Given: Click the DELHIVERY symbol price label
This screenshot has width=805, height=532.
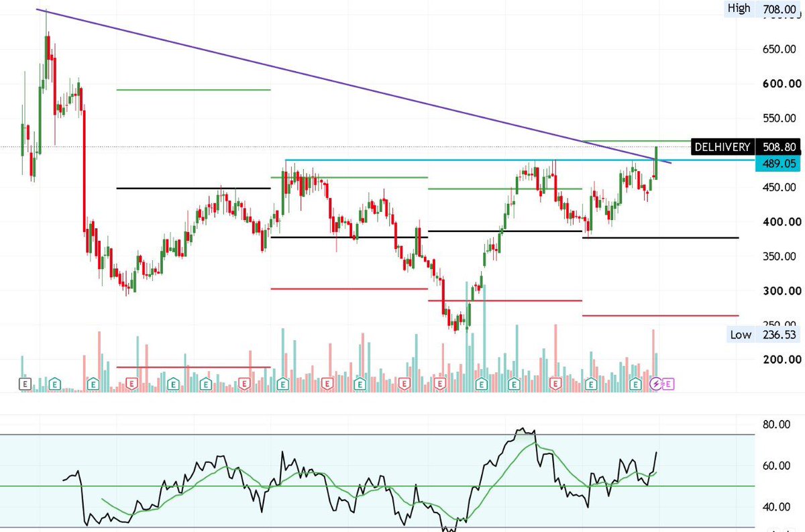Looking at the screenshot, I should pyautogui.click(x=723, y=146).
